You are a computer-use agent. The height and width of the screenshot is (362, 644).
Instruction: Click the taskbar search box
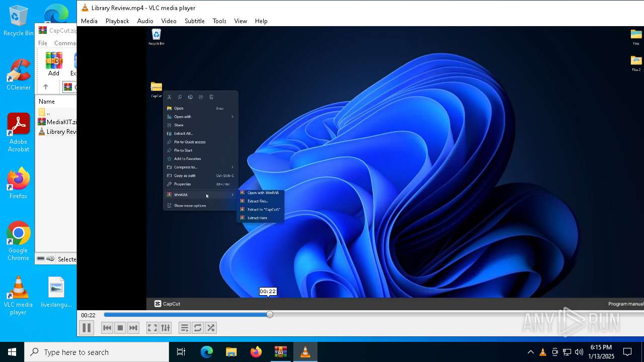(97, 352)
